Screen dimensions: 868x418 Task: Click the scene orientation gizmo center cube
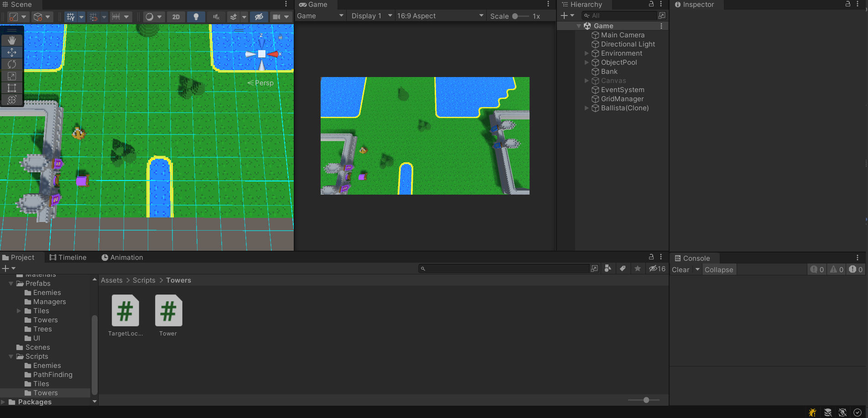click(x=262, y=54)
